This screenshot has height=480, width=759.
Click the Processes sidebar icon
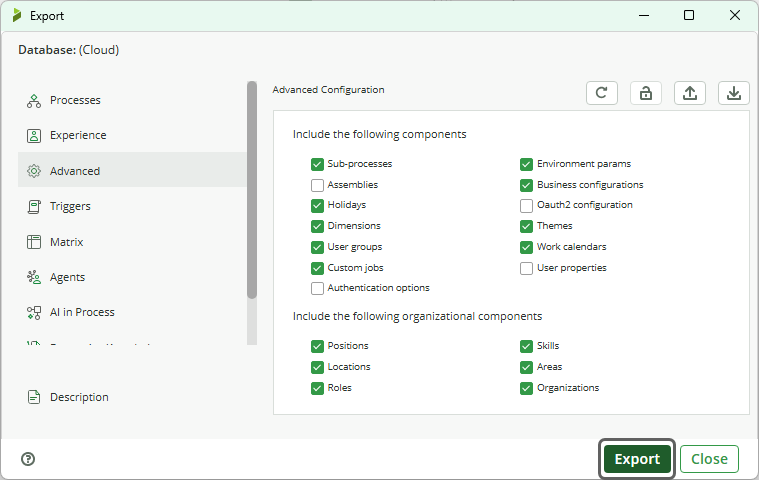pos(34,101)
